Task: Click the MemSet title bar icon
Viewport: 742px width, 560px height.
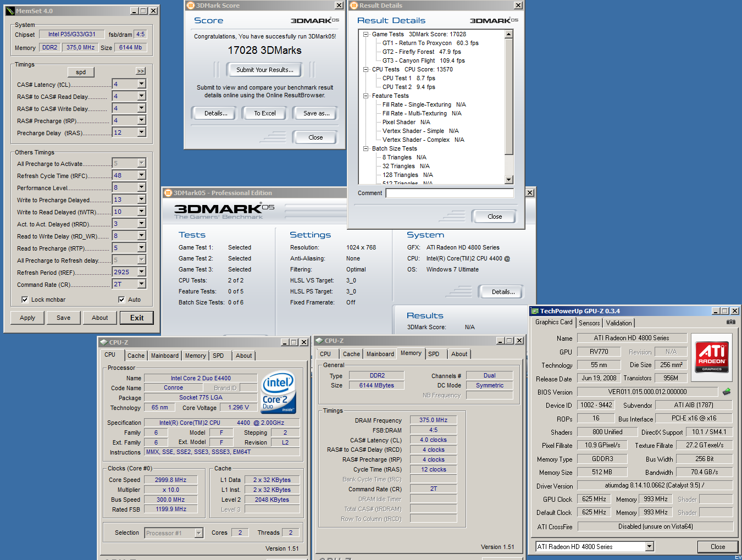Action: pyautogui.click(x=10, y=11)
